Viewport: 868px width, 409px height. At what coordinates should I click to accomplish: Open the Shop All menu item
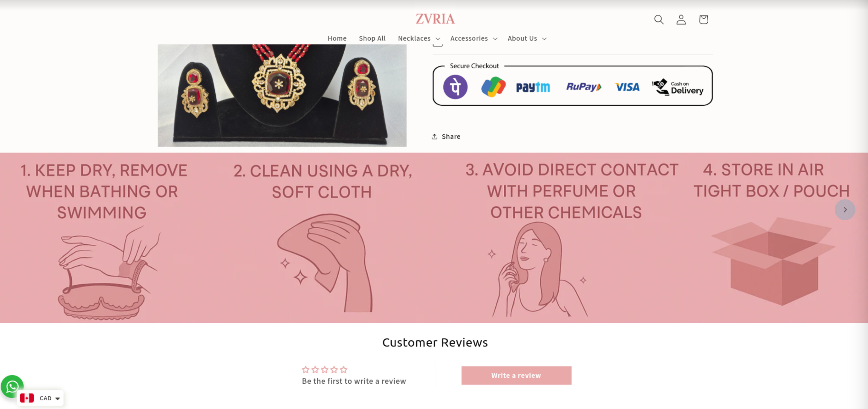coord(372,38)
